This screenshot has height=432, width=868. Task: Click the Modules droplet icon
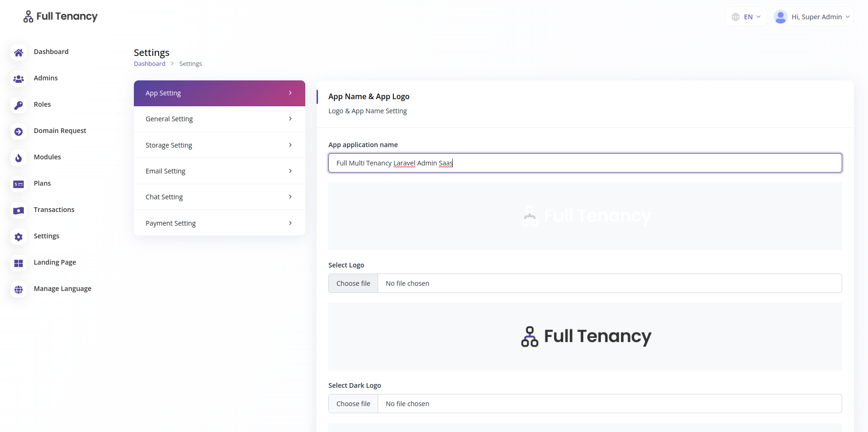(x=18, y=158)
